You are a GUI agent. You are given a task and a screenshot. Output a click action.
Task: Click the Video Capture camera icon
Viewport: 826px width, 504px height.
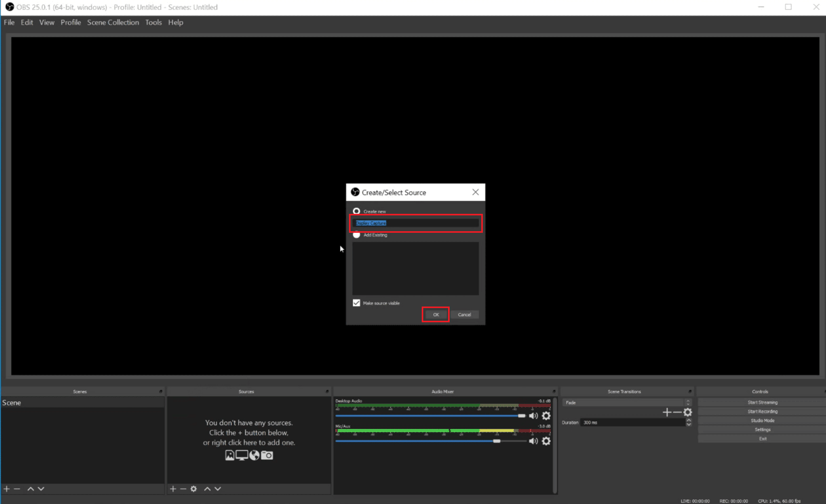[x=266, y=455]
